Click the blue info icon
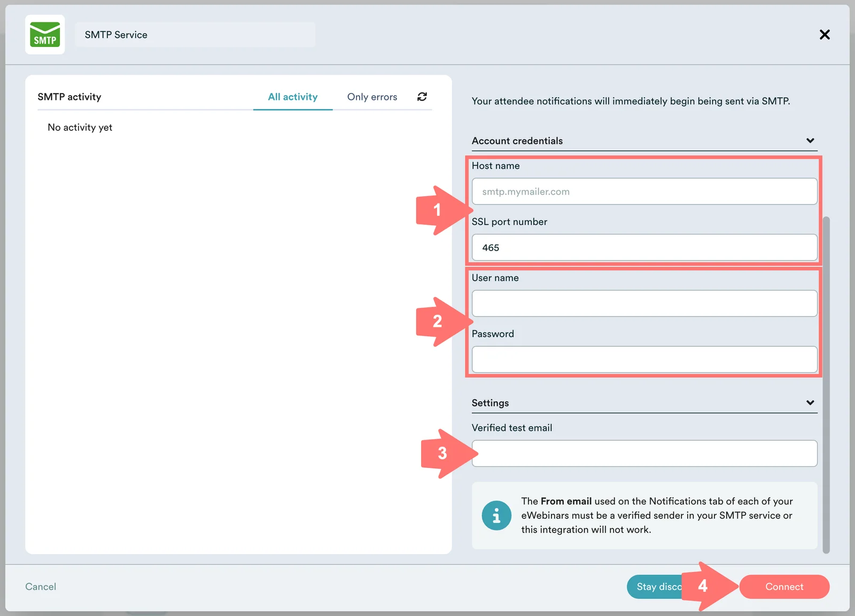 (496, 516)
